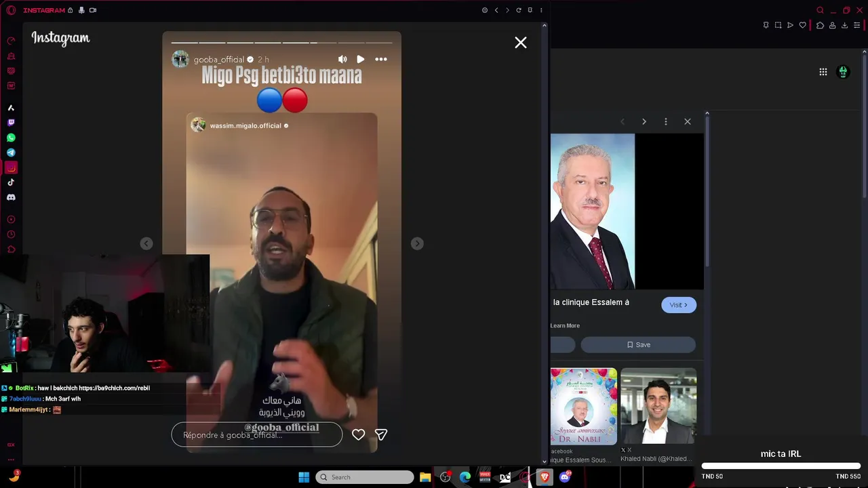Open the Instagram panel's three-dot menu
868x488 pixels.
point(541,10)
